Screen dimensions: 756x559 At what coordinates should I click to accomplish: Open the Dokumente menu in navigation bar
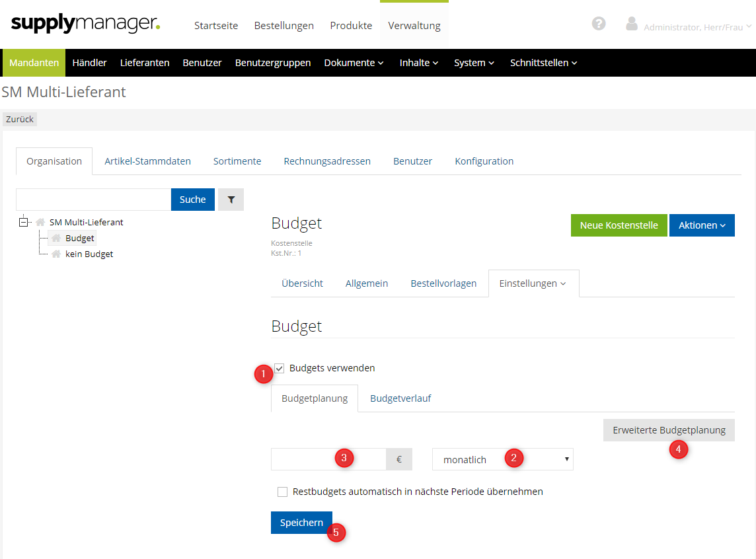pyautogui.click(x=354, y=63)
